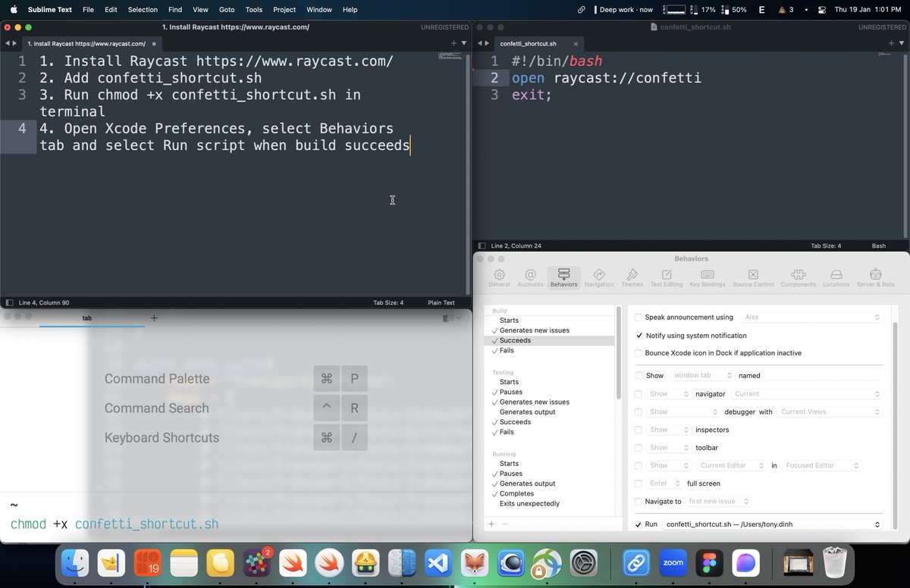
Task: Click Tab Size 4 in left Sublime window
Action: point(388,302)
